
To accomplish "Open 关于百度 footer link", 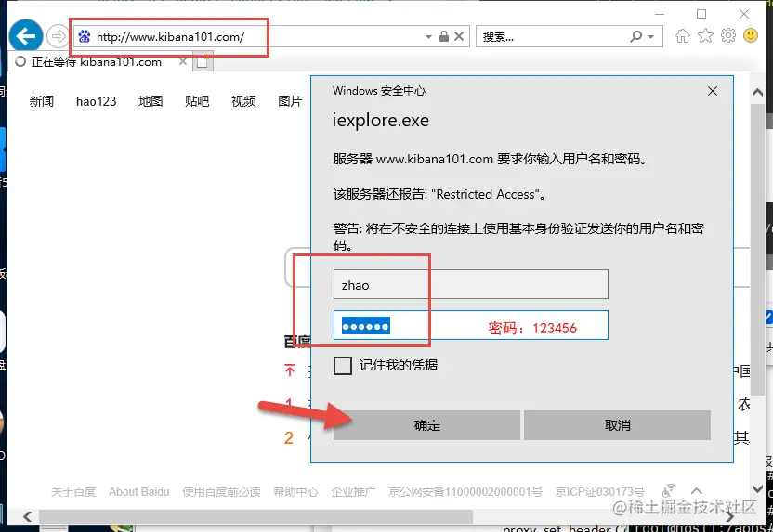I will click(73, 491).
